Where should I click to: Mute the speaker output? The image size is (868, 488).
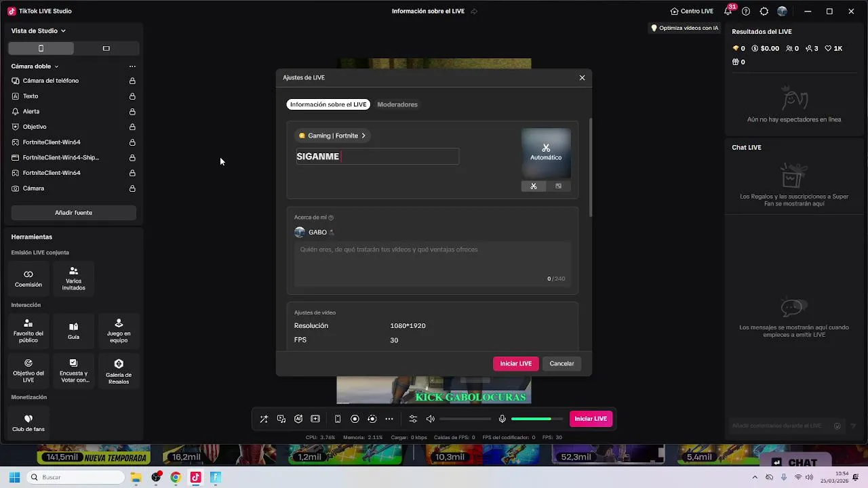click(431, 419)
